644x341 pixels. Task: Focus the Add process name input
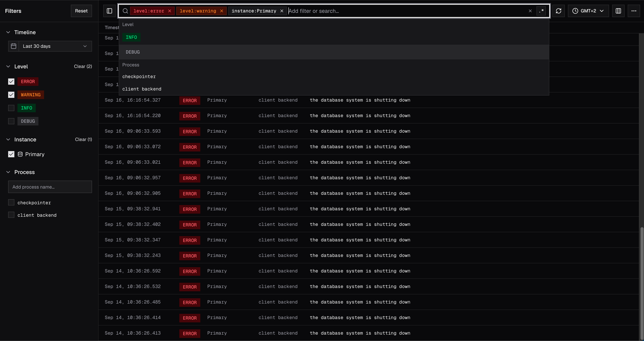coord(50,187)
